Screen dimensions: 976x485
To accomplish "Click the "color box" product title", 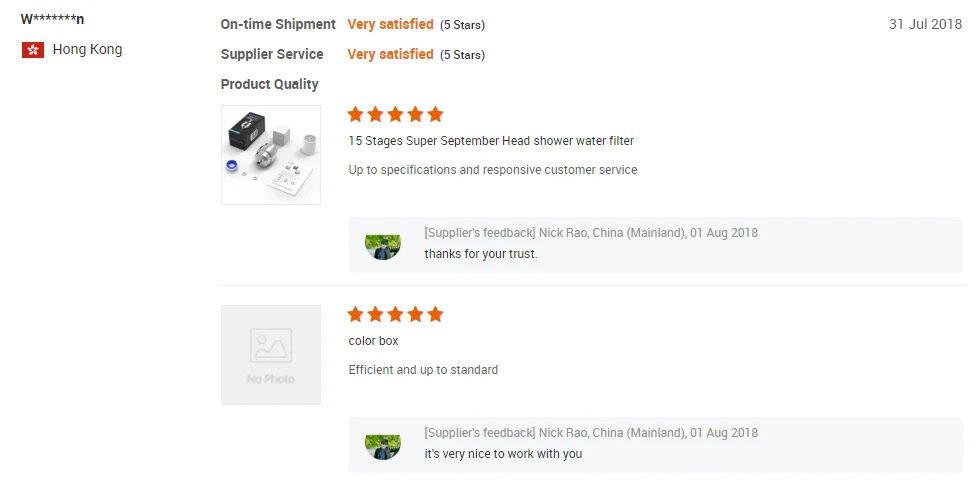I will [x=373, y=341].
